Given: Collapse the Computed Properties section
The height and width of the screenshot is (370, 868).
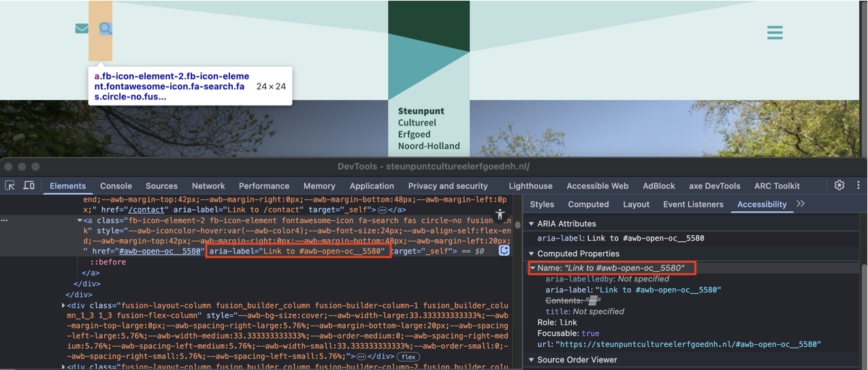Looking at the screenshot, I should coord(532,253).
